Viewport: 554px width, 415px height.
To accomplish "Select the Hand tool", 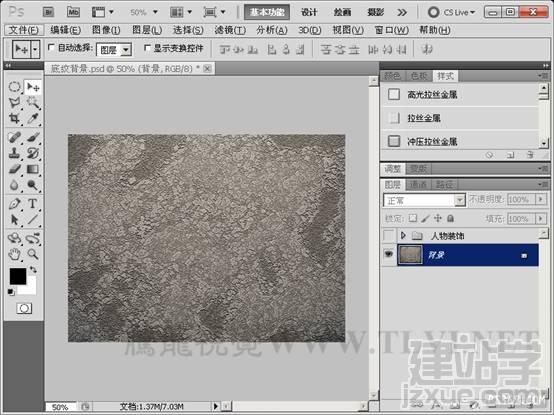I will (x=14, y=254).
